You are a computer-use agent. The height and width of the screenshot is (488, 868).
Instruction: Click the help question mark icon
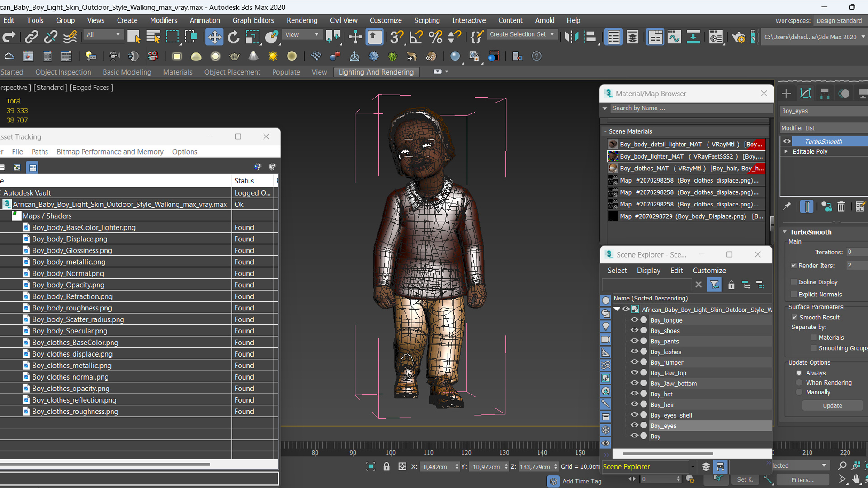click(537, 56)
